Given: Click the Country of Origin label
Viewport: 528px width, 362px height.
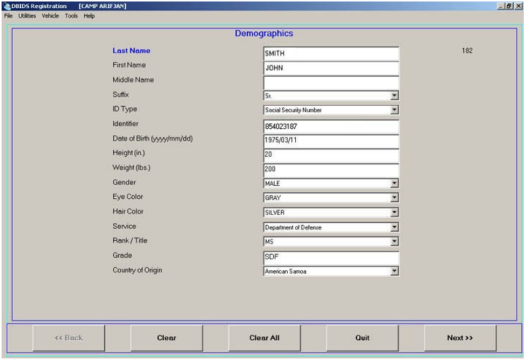Looking at the screenshot, I should coord(137,270).
